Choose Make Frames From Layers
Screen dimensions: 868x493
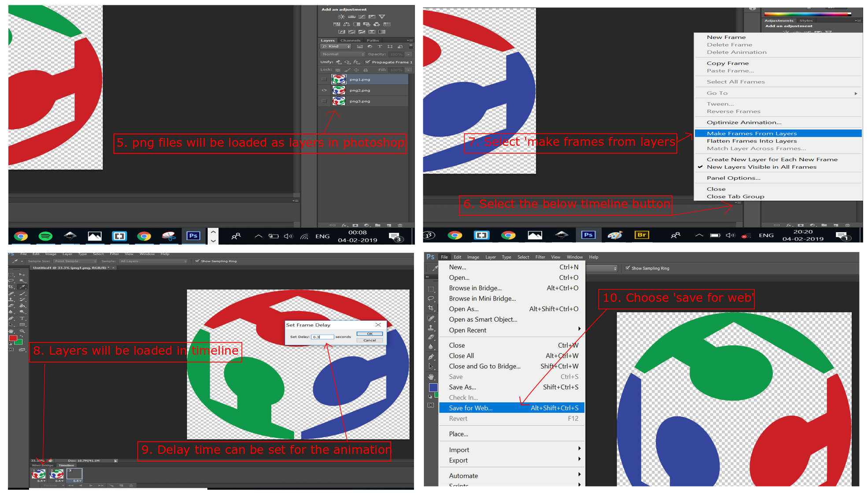[751, 133]
